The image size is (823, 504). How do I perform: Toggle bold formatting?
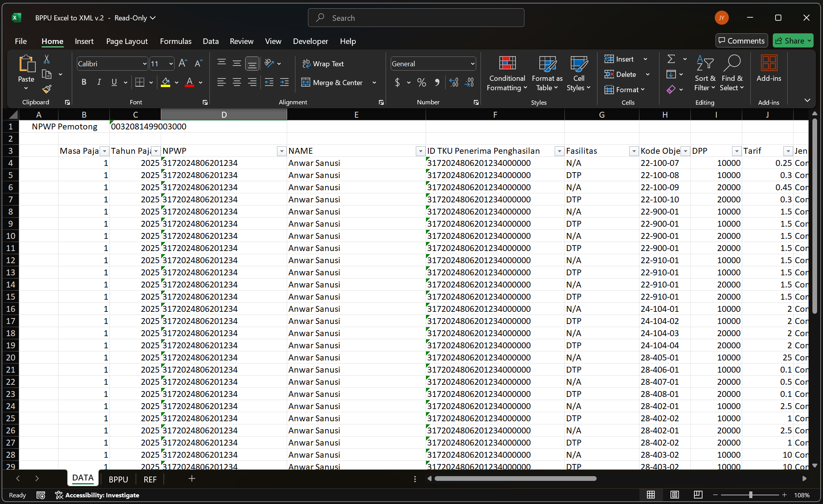click(84, 82)
